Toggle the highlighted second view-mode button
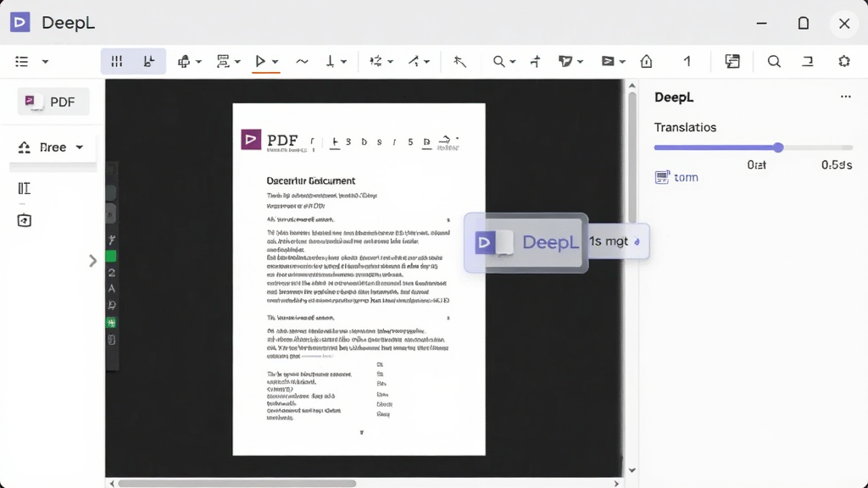The height and width of the screenshot is (488, 868). (x=149, y=61)
